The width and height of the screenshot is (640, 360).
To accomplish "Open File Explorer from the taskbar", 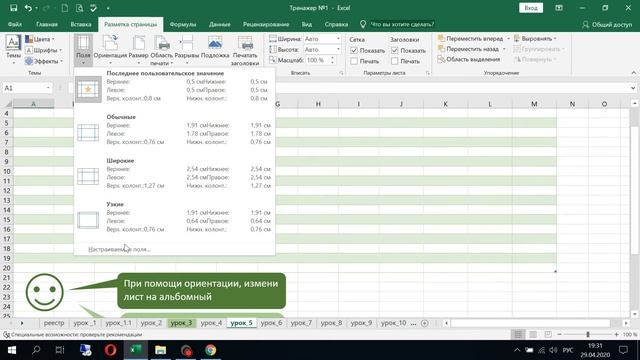I will click(161, 350).
